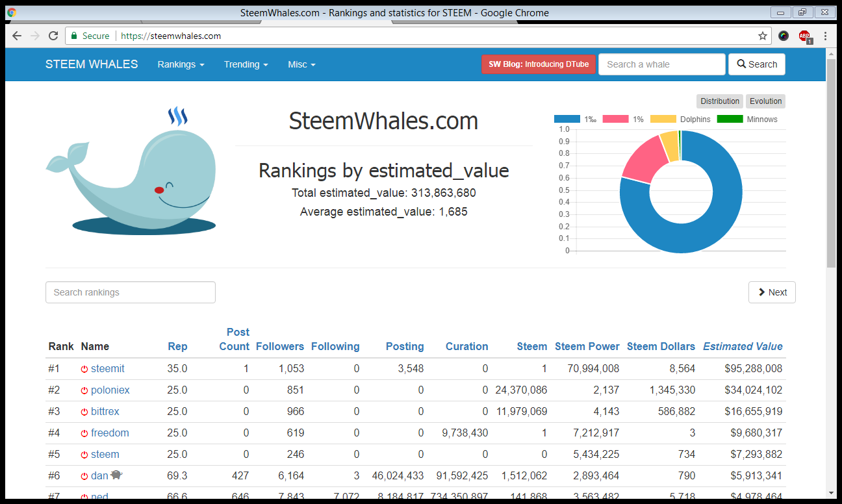Sort table by Rep column
The height and width of the screenshot is (504, 842).
point(177,346)
